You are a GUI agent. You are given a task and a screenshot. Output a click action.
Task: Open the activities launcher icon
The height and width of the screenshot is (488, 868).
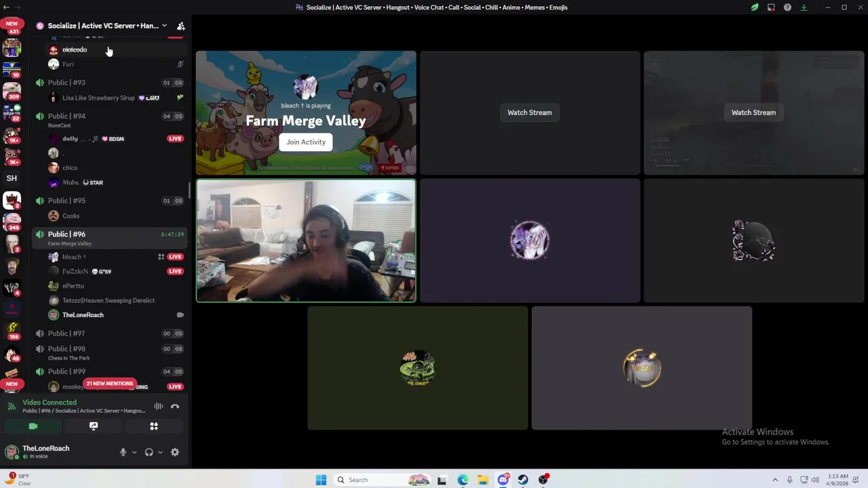pos(154,426)
